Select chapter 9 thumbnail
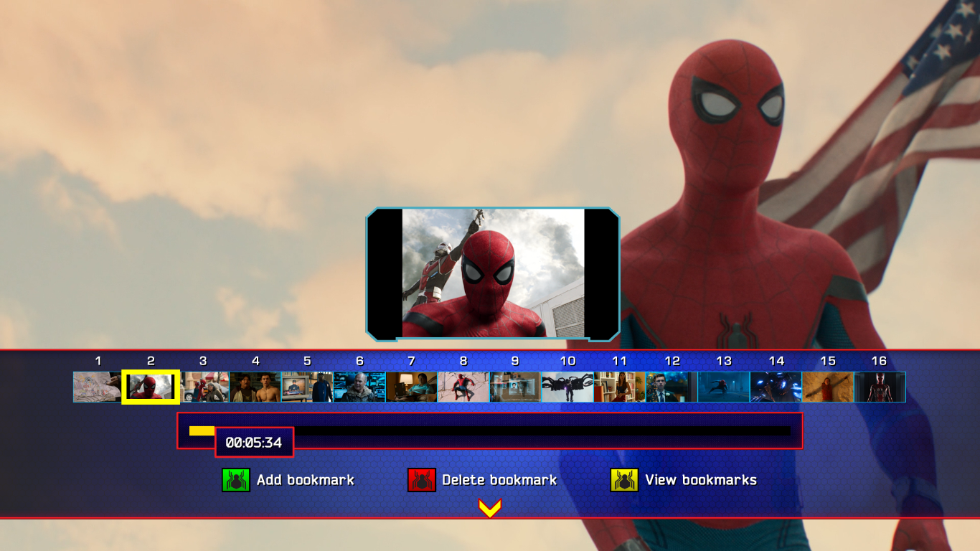This screenshot has height=551, width=980. 515,387
